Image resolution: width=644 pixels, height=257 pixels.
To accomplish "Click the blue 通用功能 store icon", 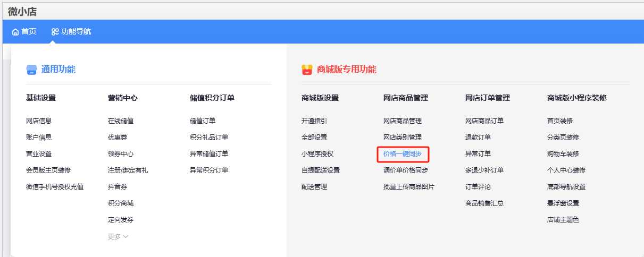I will (x=32, y=70).
